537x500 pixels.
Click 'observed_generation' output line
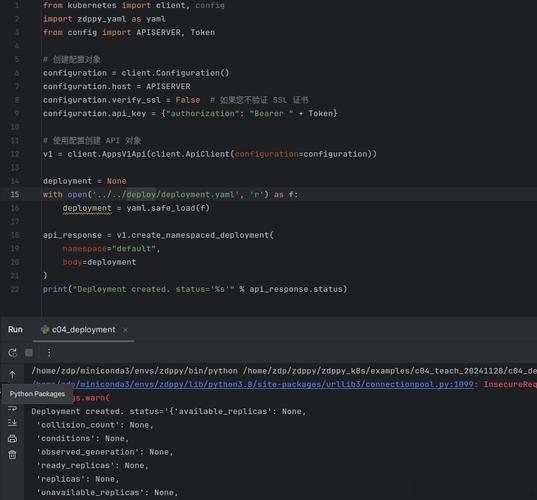(x=105, y=452)
